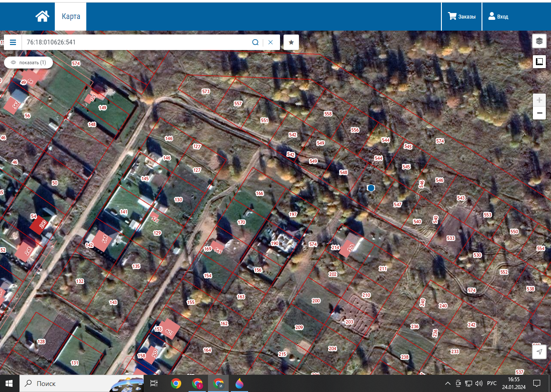
Task: Select parcel labeled 550
Action: pyautogui.click(x=514, y=232)
